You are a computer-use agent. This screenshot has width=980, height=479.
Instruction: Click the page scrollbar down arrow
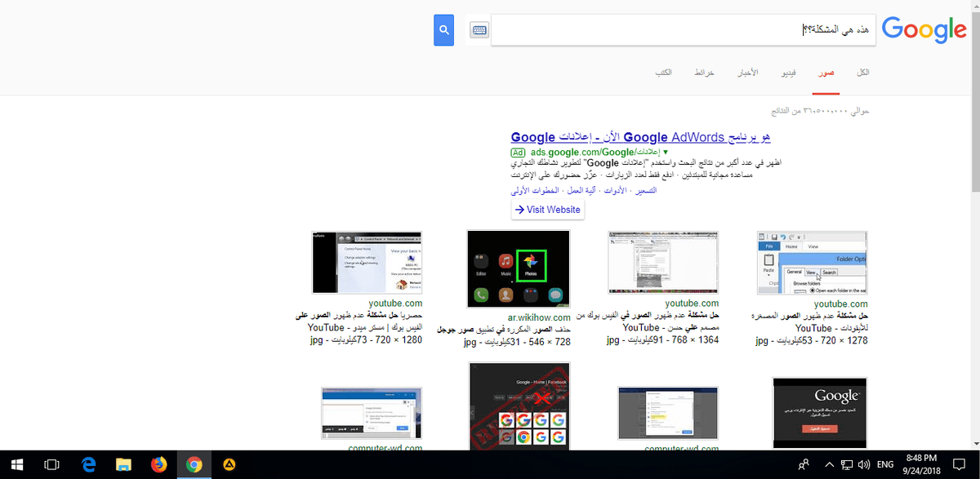click(975, 443)
